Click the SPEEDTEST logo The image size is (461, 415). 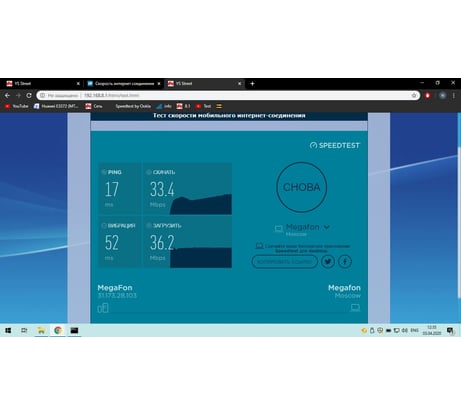335,145
